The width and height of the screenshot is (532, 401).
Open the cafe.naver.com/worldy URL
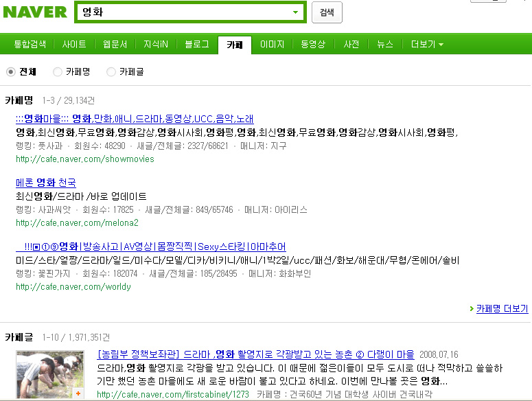(x=73, y=286)
